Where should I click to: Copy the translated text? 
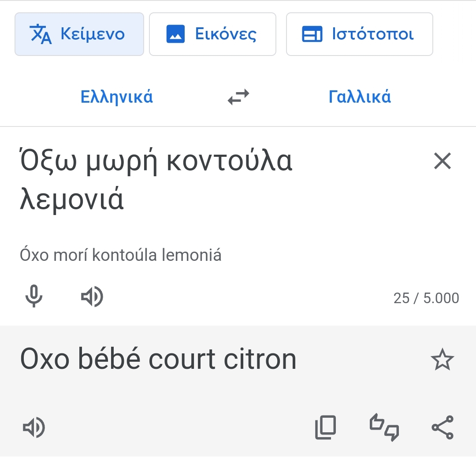pos(325,427)
